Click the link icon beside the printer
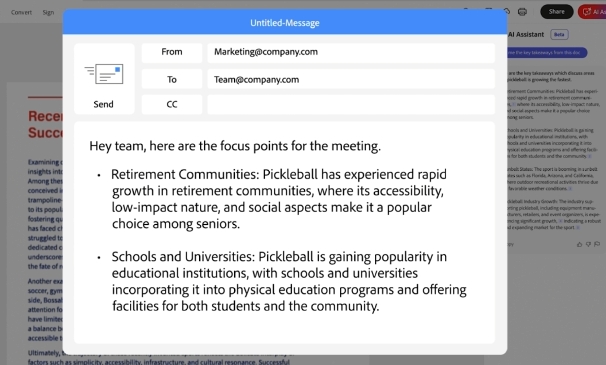The image size is (606, 365). click(507, 12)
